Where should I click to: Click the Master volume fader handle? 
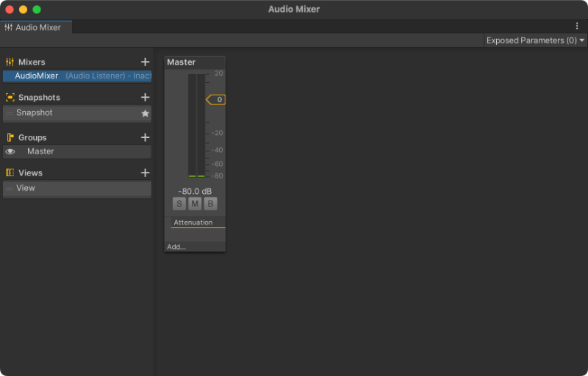click(x=217, y=99)
